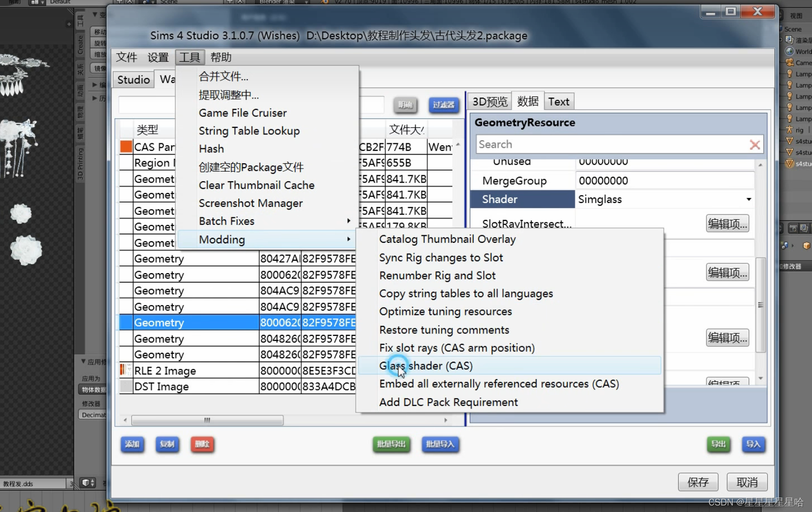
Task: Click the RLE 2 Image row icon
Action: pyautogui.click(x=125, y=370)
